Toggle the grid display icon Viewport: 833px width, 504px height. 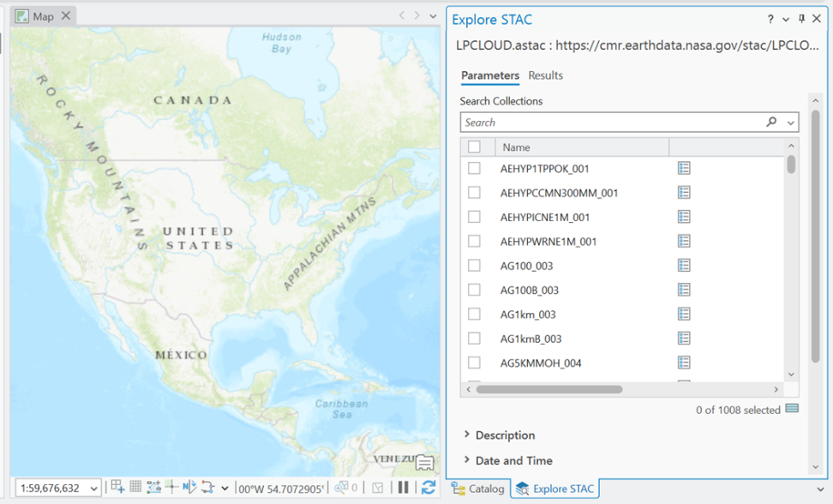(x=135, y=487)
